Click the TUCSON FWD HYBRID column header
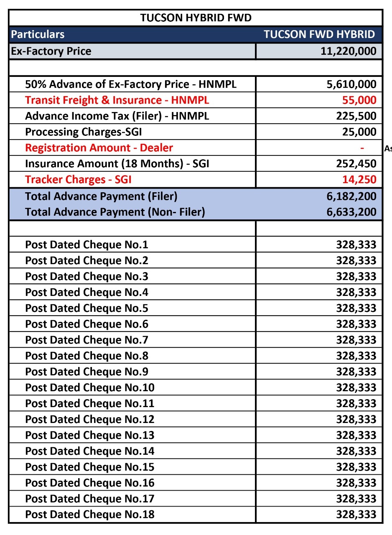 click(x=319, y=34)
